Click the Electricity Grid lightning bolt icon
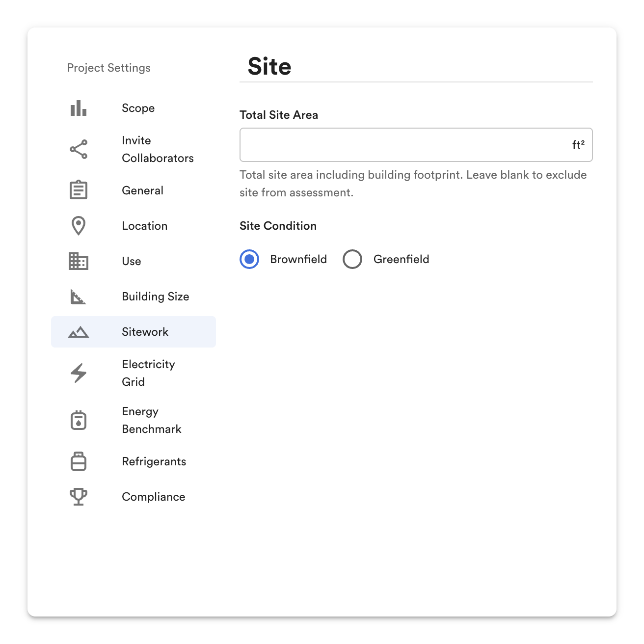Viewport: 644px width, 644px height. click(79, 373)
